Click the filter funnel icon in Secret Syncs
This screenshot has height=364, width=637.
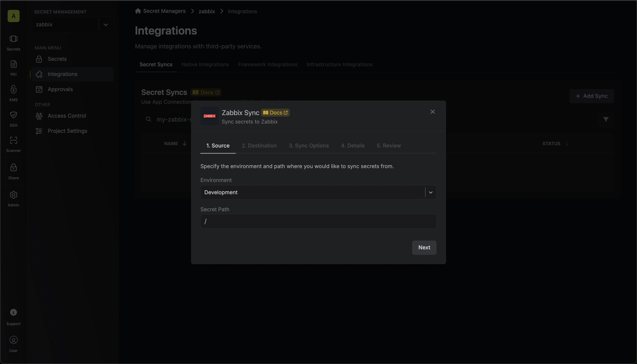[606, 120]
